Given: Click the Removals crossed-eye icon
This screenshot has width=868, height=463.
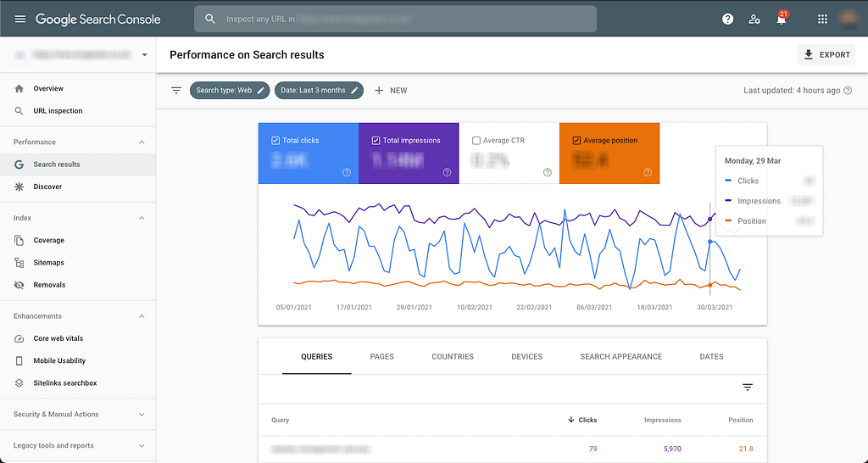Looking at the screenshot, I should coord(19,285).
